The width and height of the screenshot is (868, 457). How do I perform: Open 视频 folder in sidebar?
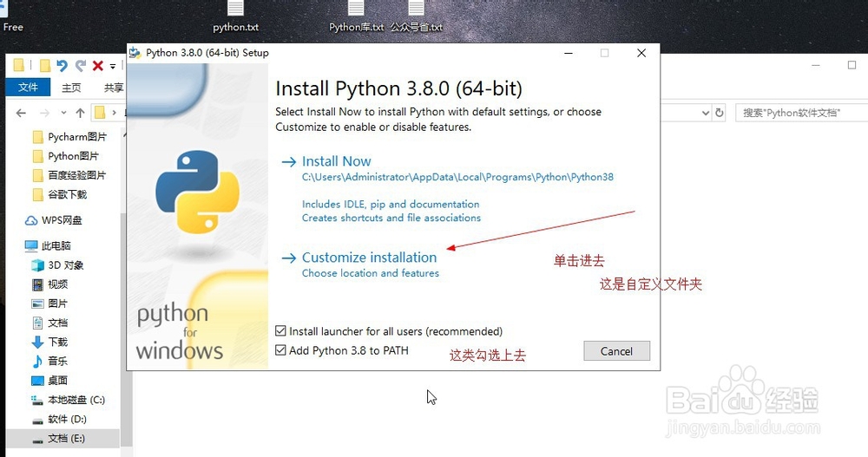coord(49,284)
